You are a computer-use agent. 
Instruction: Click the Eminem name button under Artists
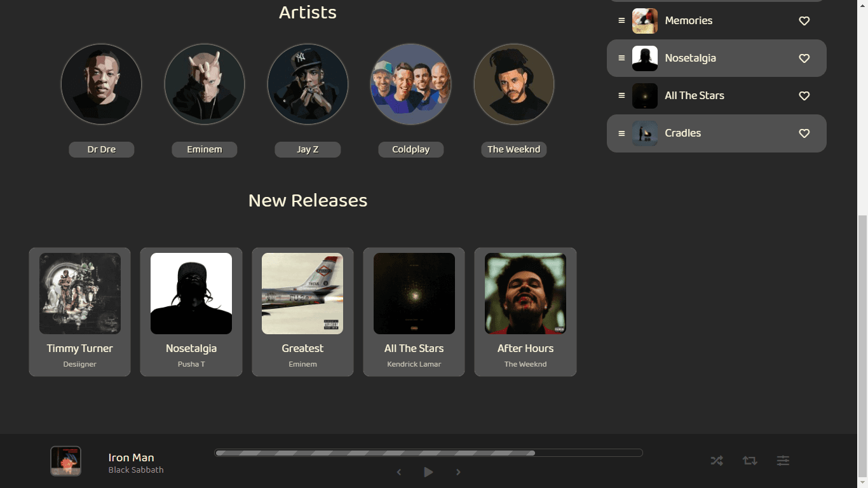(x=205, y=149)
